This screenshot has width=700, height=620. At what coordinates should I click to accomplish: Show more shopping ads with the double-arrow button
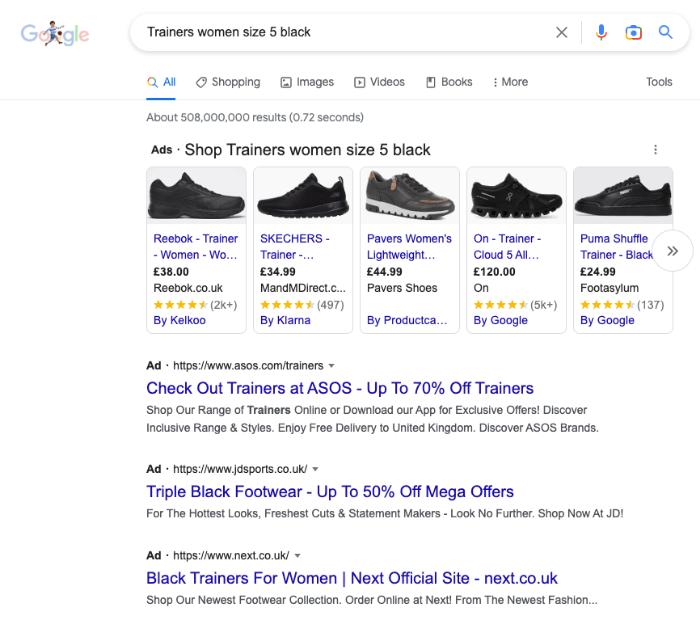(x=672, y=251)
